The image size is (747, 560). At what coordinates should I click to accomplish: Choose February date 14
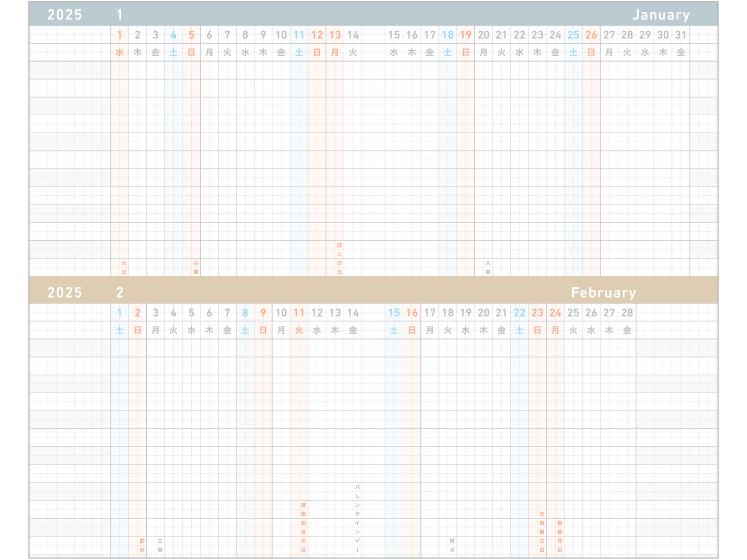tap(353, 313)
